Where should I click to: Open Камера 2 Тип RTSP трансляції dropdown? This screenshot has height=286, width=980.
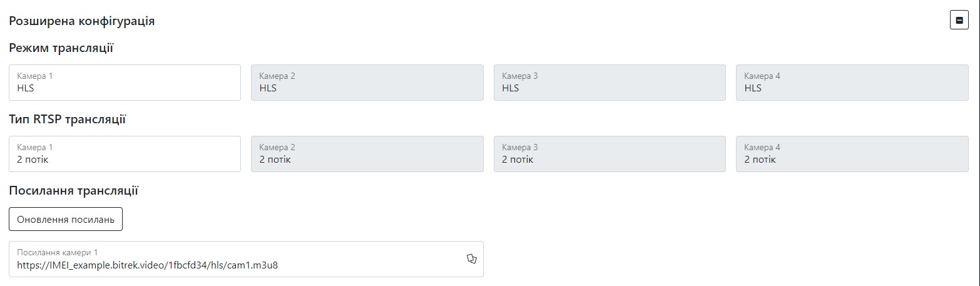tap(367, 154)
